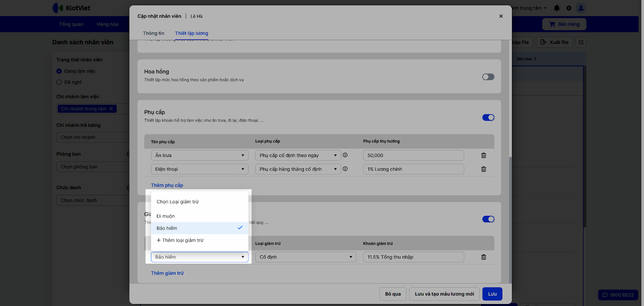Select Đi muộn from the deduction list
Screen dimensions: 644x306
[x=166, y=216]
